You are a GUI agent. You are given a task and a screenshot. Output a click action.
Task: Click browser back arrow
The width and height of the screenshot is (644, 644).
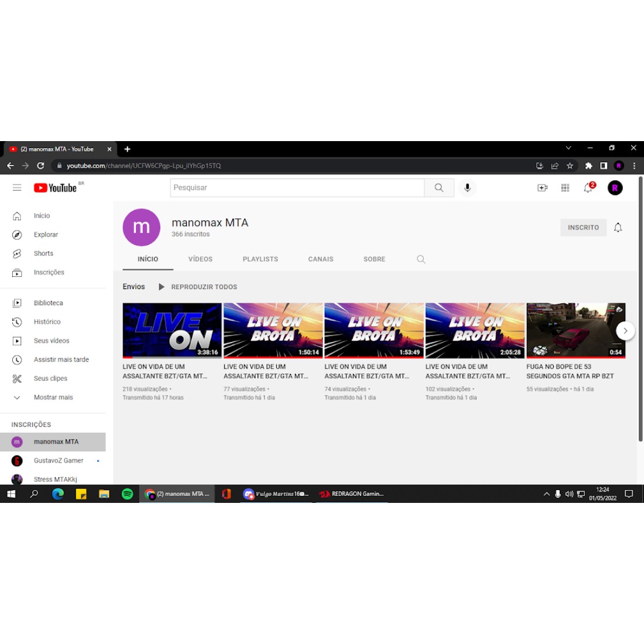point(11,166)
